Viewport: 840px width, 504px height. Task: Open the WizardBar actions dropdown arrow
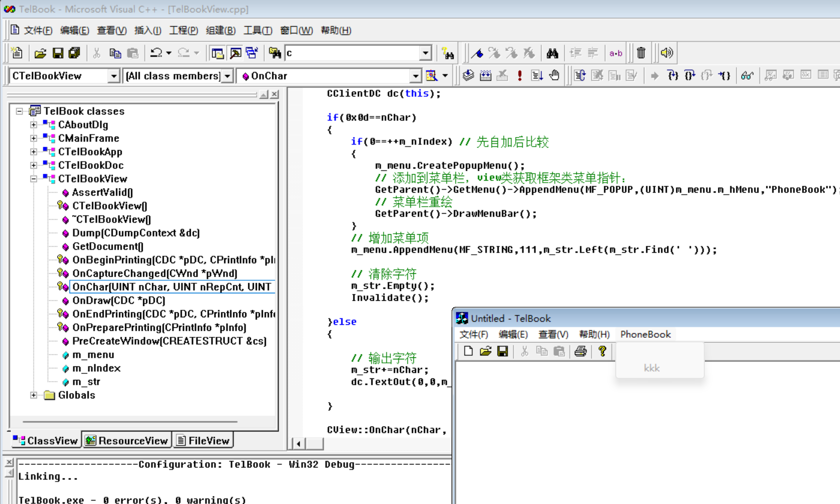point(445,76)
